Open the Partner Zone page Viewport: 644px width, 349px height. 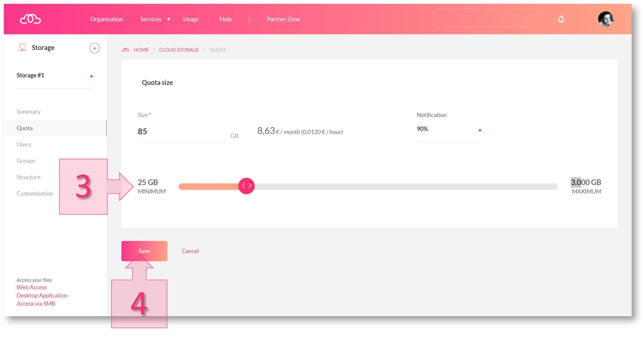283,19
